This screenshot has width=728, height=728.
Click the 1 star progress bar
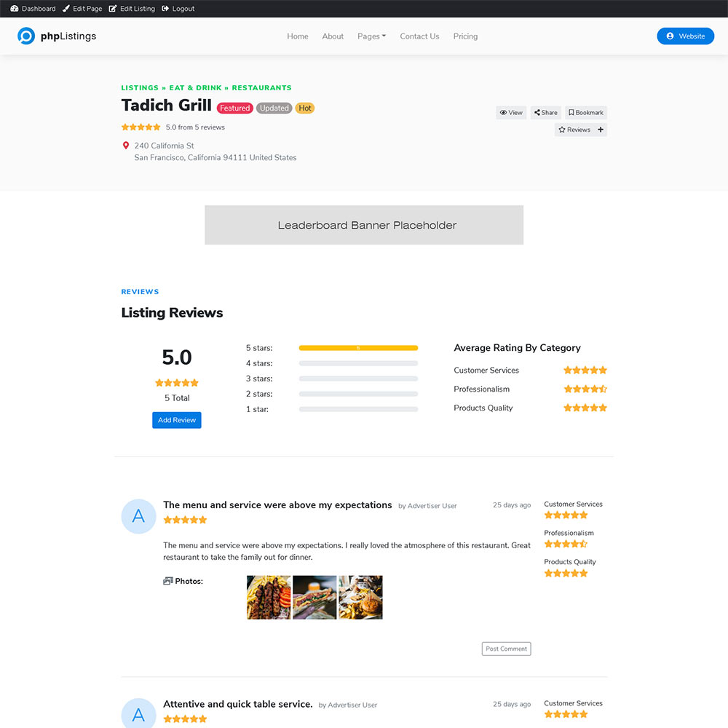(x=358, y=409)
